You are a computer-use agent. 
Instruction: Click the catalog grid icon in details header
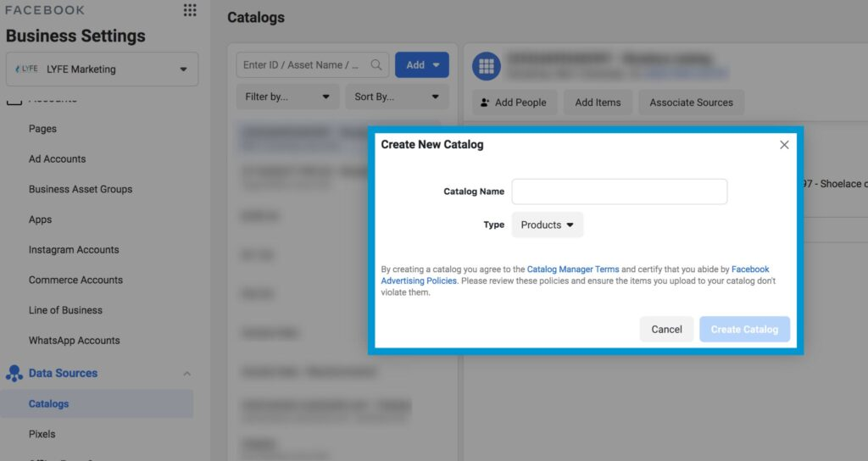tap(487, 66)
